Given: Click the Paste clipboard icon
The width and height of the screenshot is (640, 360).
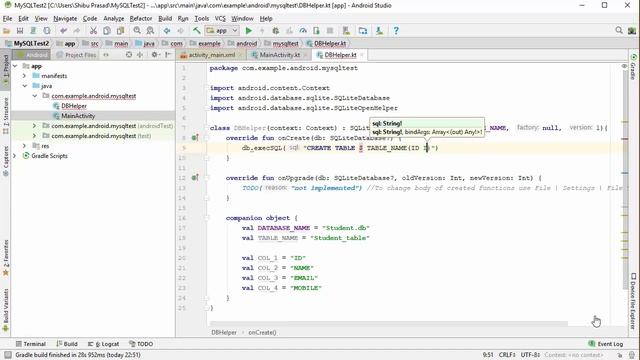Looking at the screenshot, I should click(120, 31).
